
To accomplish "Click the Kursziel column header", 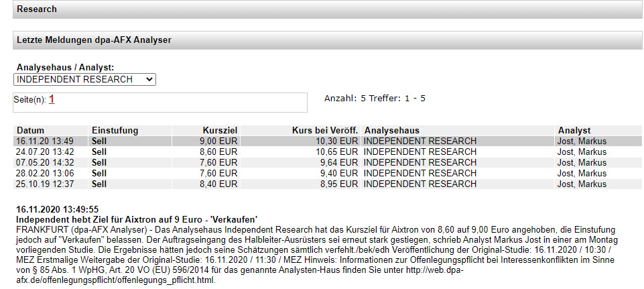I will click(220, 130).
